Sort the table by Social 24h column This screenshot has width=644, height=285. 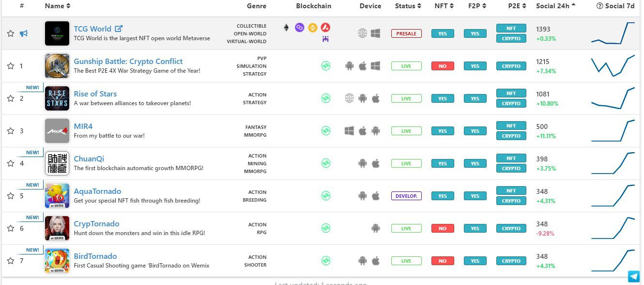click(556, 6)
